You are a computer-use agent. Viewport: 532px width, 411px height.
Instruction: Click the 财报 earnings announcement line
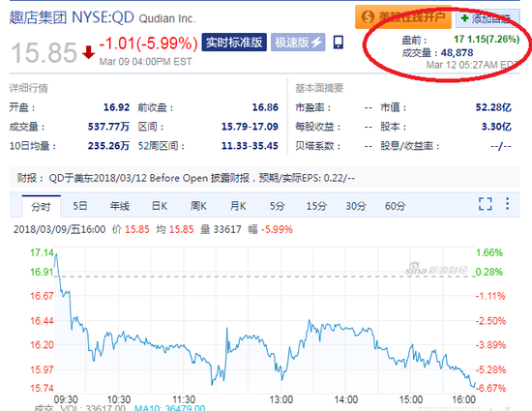click(x=187, y=178)
